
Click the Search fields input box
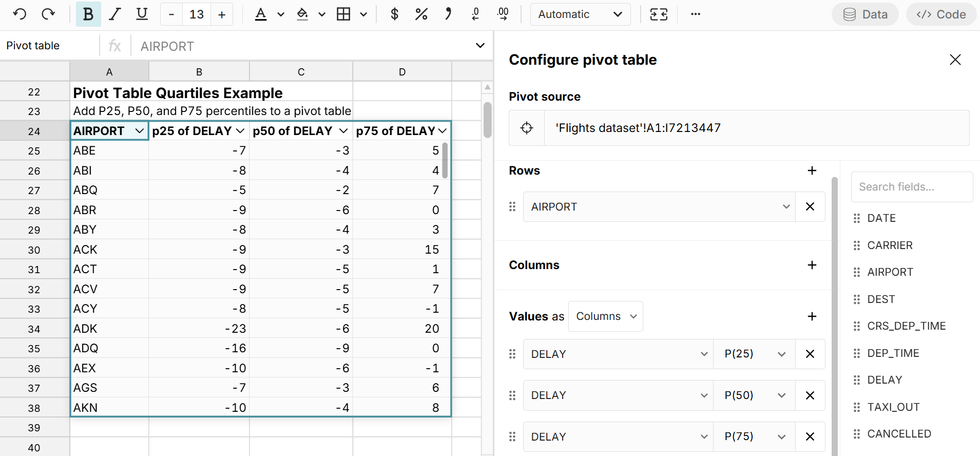[911, 187]
